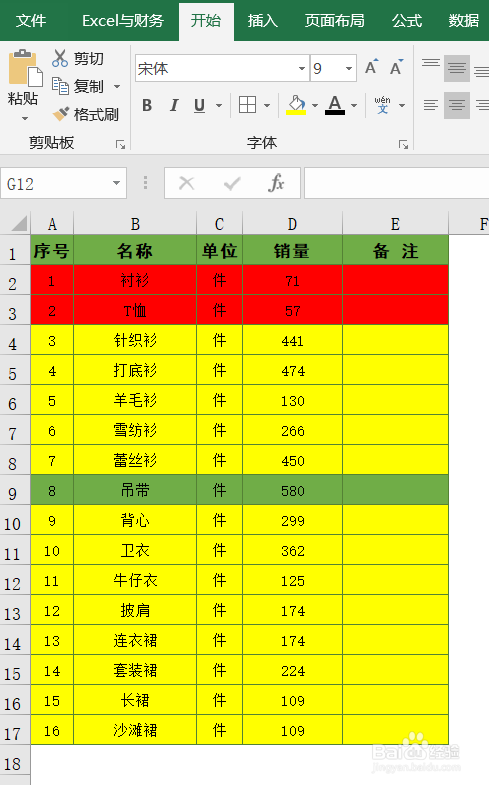Select the 开始 ribbon tab
This screenshot has width=489, height=785.
[x=206, y=21]
